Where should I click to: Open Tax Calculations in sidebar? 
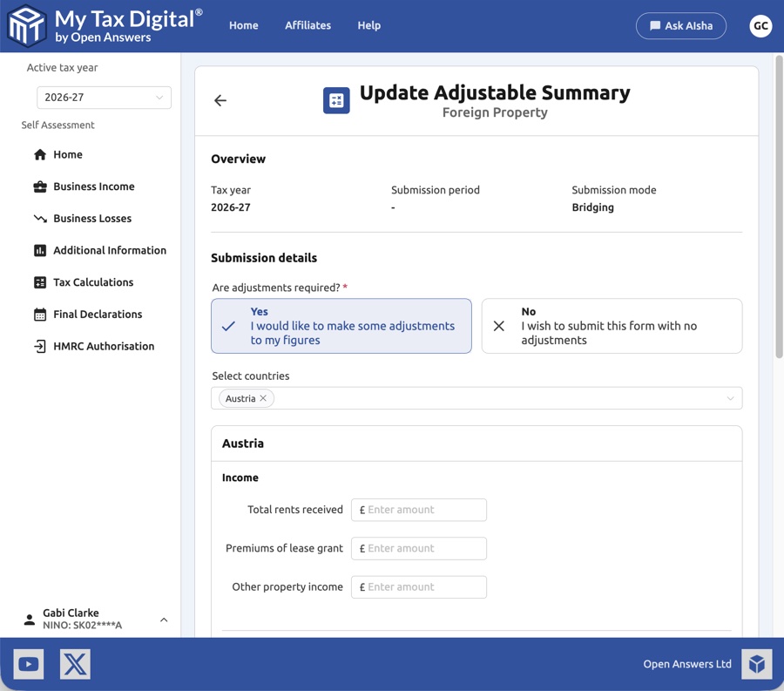point(92,282)
